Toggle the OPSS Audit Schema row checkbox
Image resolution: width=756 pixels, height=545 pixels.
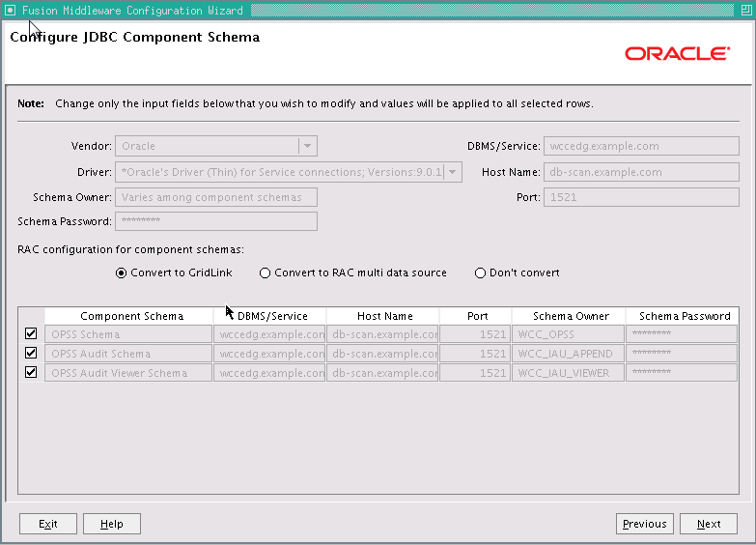(x=31, y=353)
